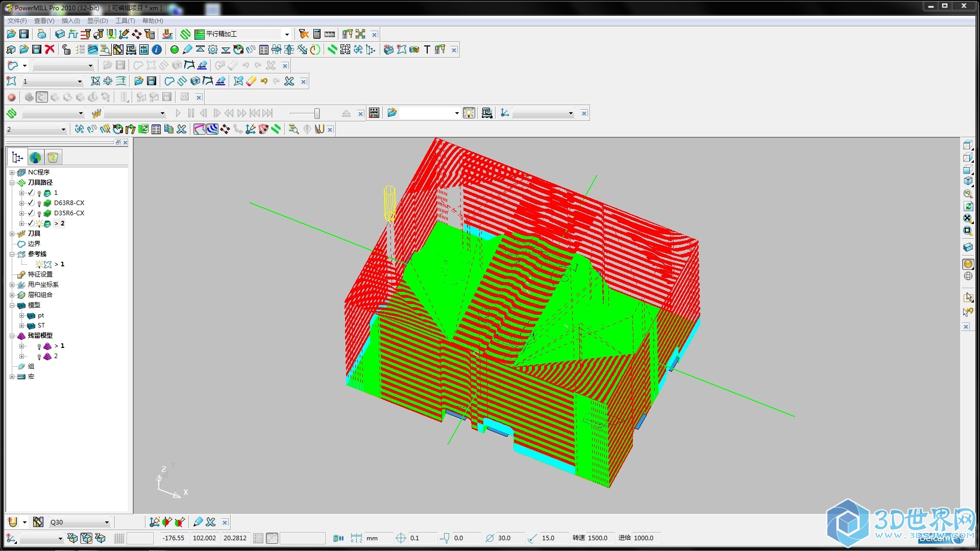The height and width of the screenshot is (551, 980).
Task: Click the calculator icon
Action: click(317, 34)
